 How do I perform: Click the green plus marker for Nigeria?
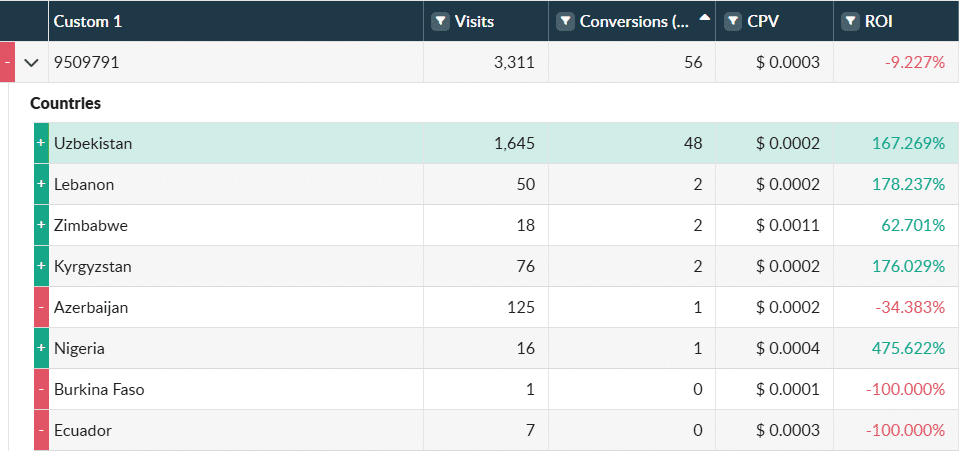click(41, 349)
